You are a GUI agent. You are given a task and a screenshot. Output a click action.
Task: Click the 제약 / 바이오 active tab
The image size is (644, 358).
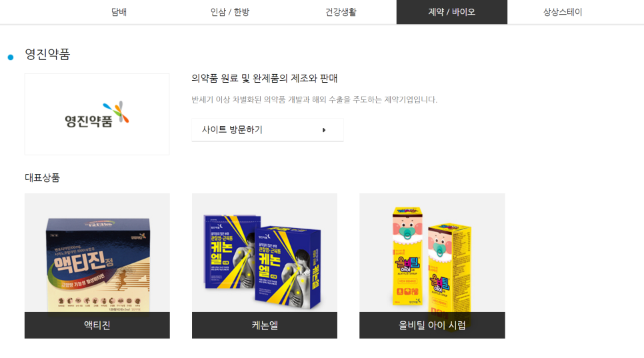[452, 12]
